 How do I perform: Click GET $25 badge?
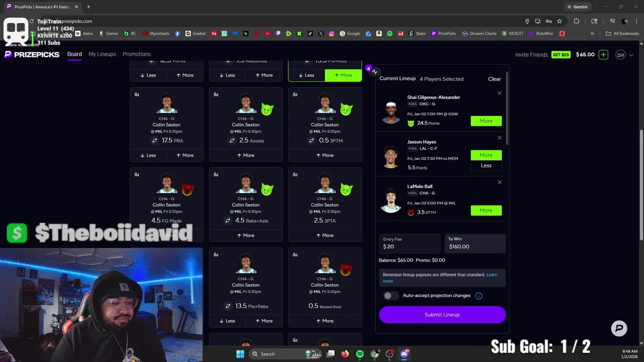click(x=561, y=54)
